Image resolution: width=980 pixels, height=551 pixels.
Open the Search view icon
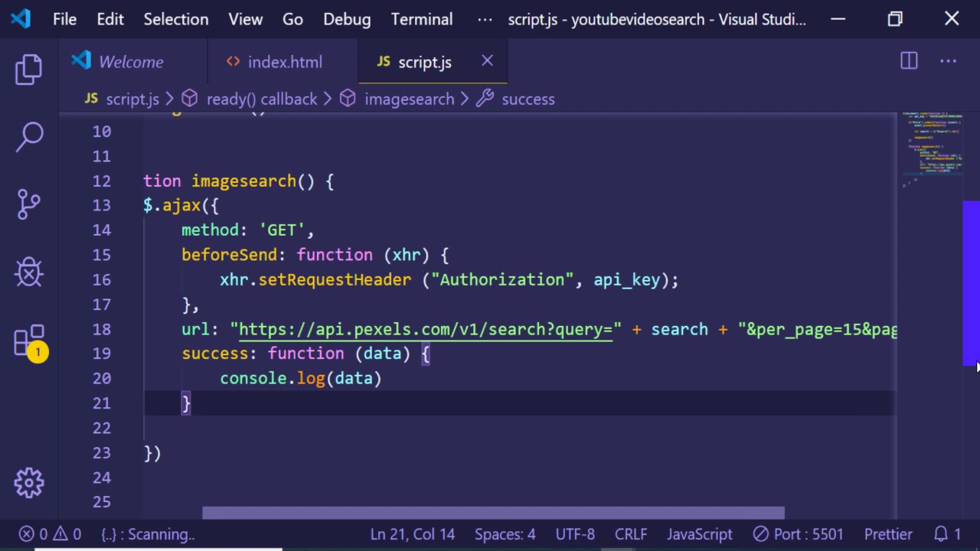point(29,137)
